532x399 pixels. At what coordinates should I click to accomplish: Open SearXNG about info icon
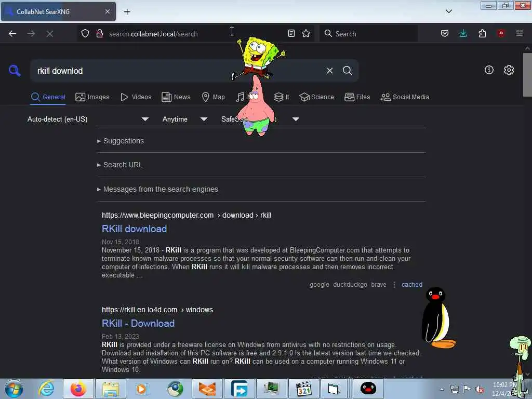click(x=489, y=70)
